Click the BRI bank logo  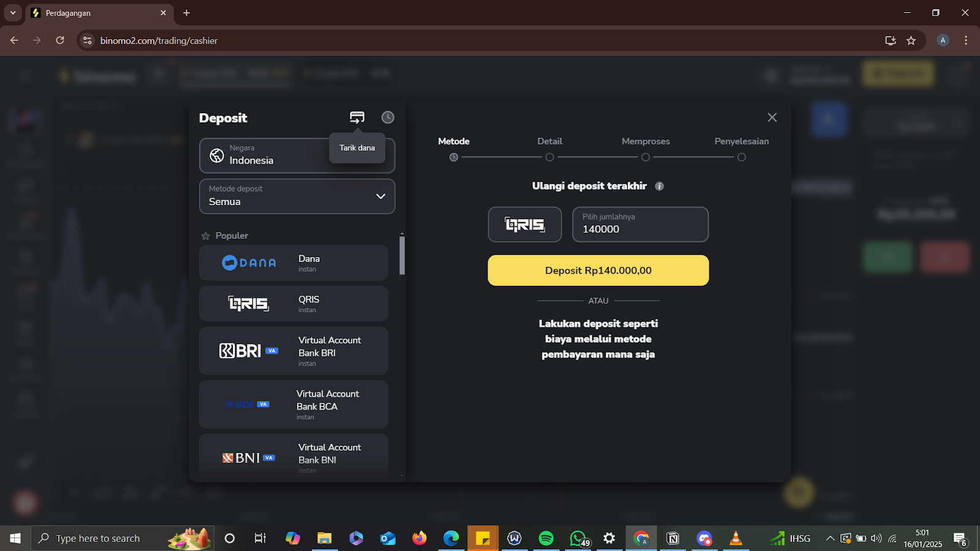coord(242,350)
